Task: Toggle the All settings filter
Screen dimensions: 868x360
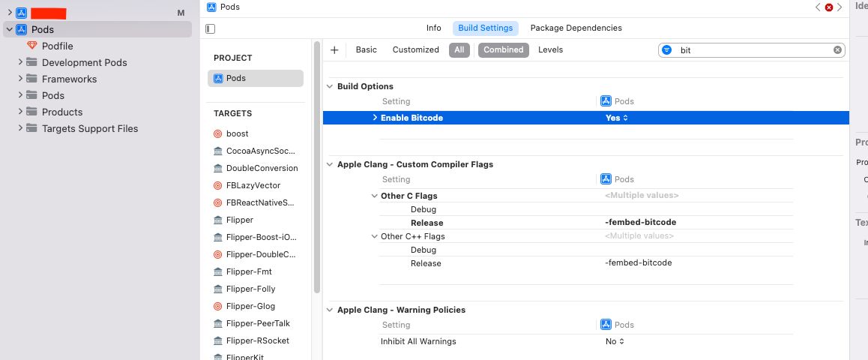Action: point(459,50)
